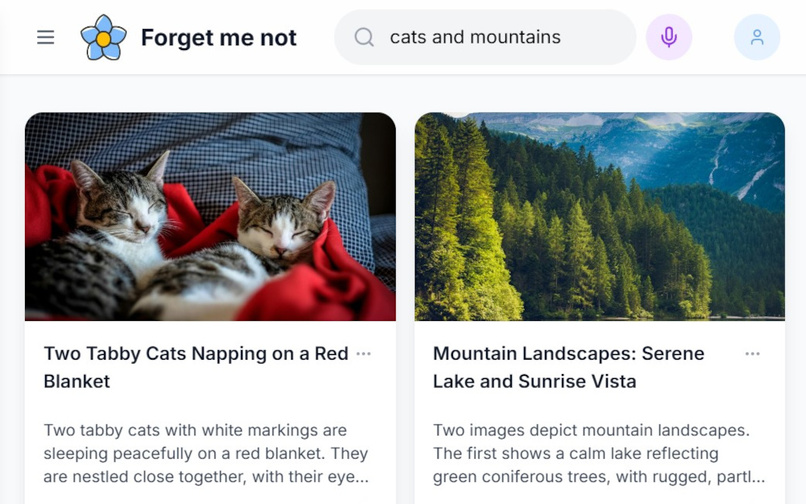Viewport: 806px width, 504px height.
Task: Expand the truncated mountain landscapes description text
Action: click(x=599, y=453)
